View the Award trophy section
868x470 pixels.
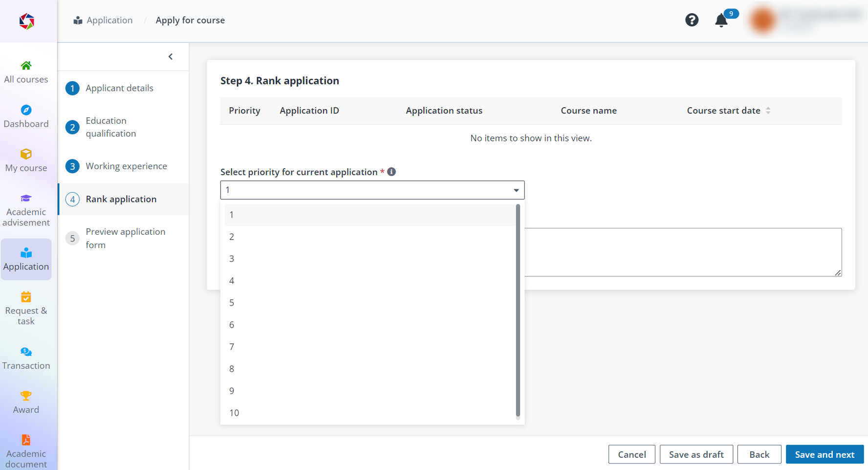26,401
